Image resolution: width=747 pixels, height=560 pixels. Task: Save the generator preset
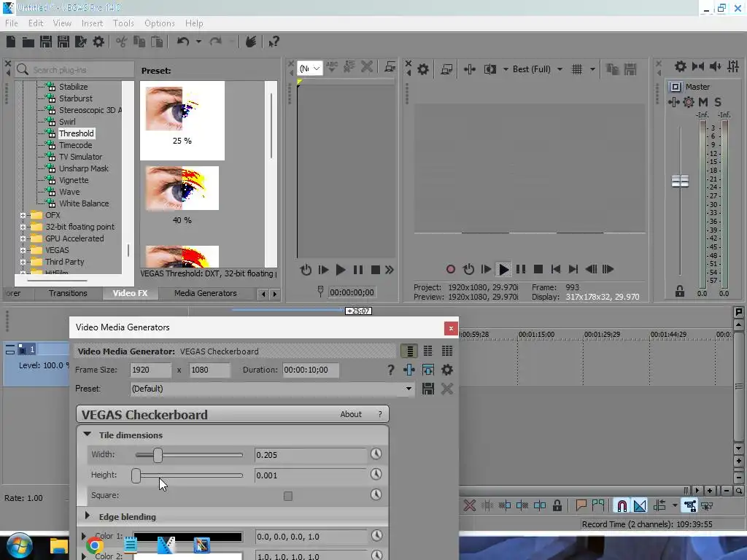428,389
